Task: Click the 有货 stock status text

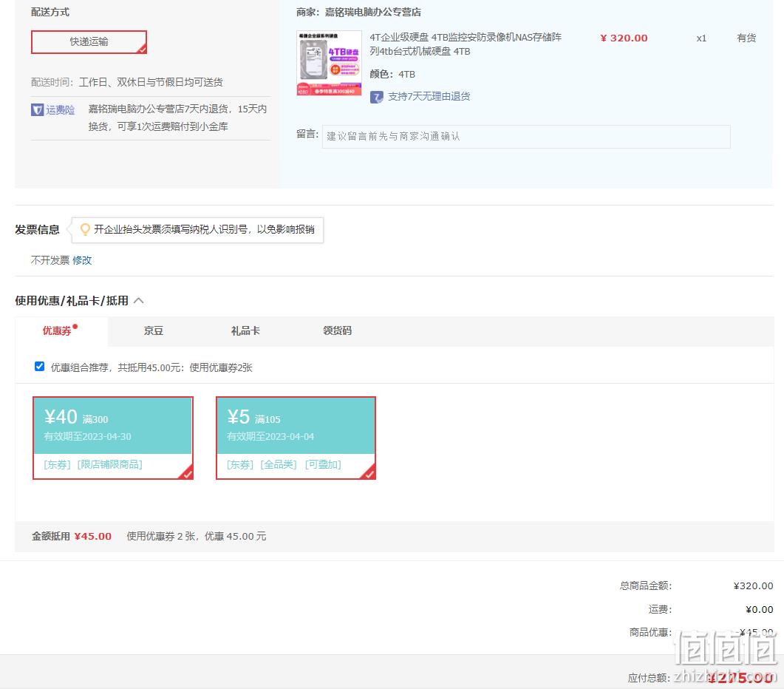Action: pyautogui.click(x=746, y=38)
